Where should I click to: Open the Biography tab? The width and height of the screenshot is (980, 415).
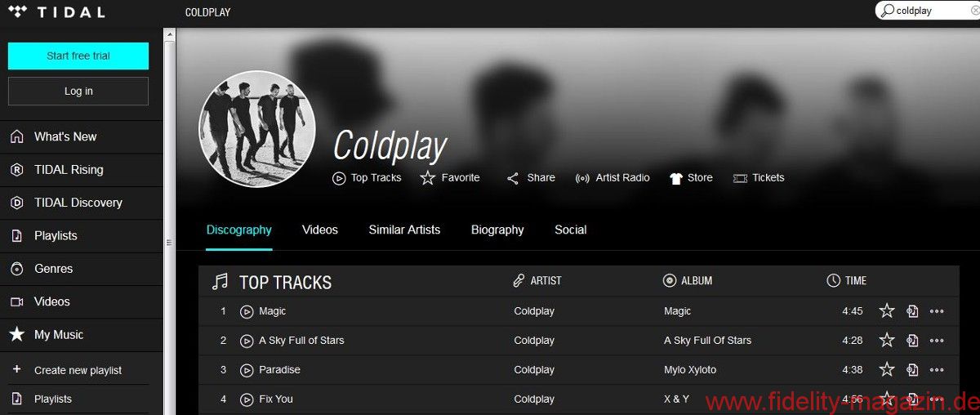(x=497, y=230)
